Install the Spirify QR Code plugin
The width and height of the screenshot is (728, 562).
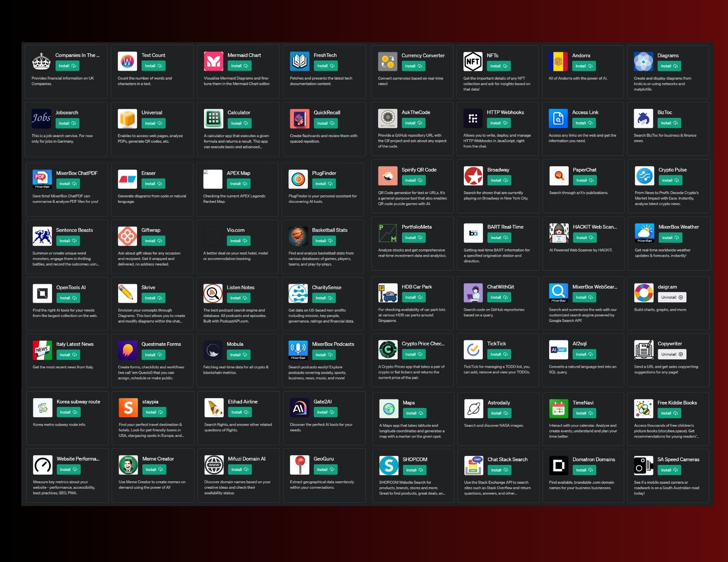coord(414,180)
